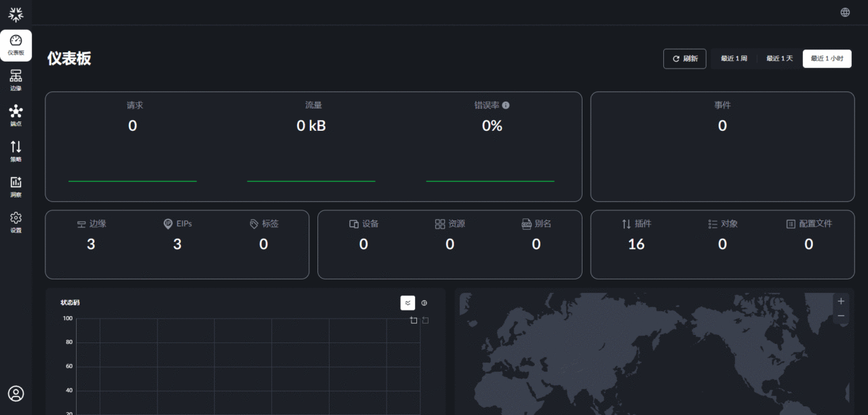Select the 最近 1 天 time range

(779, 59)
